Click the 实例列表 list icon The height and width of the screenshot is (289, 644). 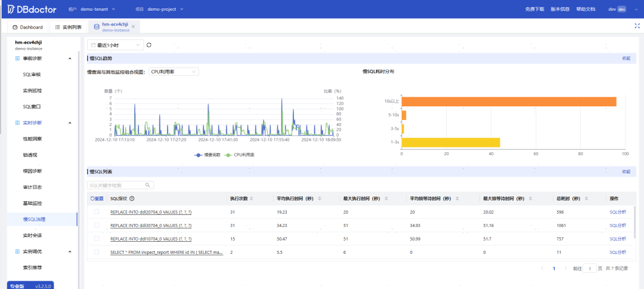[57, 27]
